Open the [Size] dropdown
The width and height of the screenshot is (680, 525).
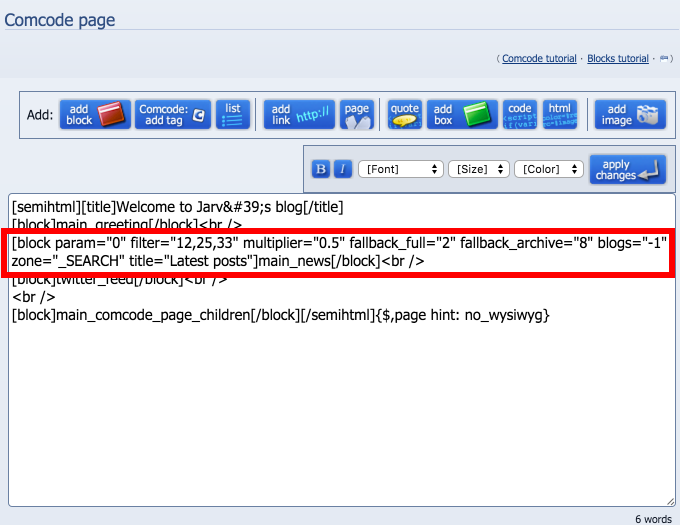(x=479, y=169)
